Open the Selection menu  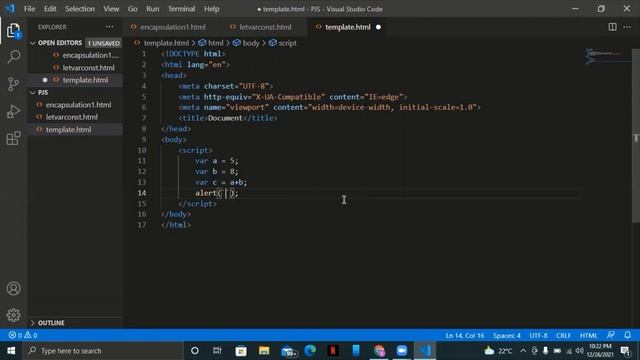80,9
